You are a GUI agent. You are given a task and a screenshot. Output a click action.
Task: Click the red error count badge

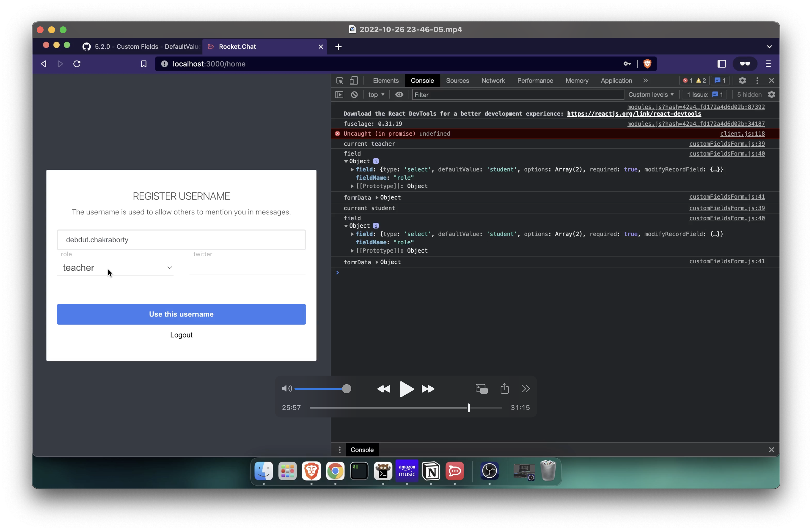(x=688, y=81)
